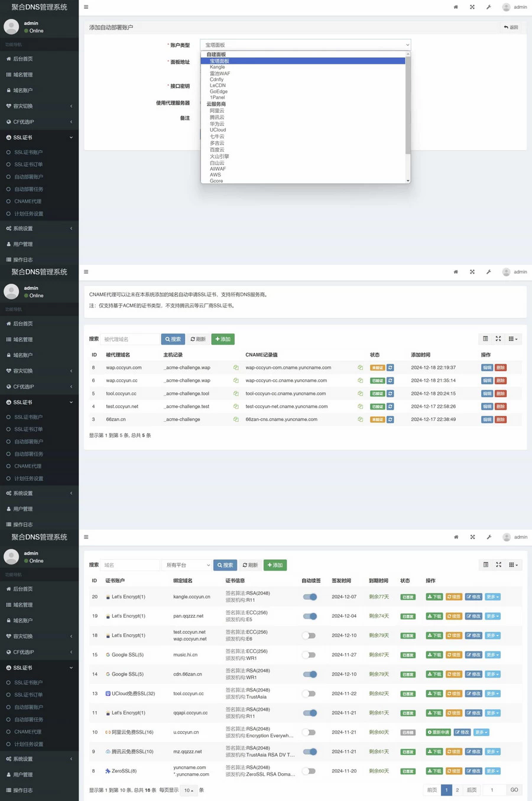Disable auto-renew for kangle.cccyun.cn
Image resolution: width=532 pixels, height=801 pixels.
coord(310,597)
